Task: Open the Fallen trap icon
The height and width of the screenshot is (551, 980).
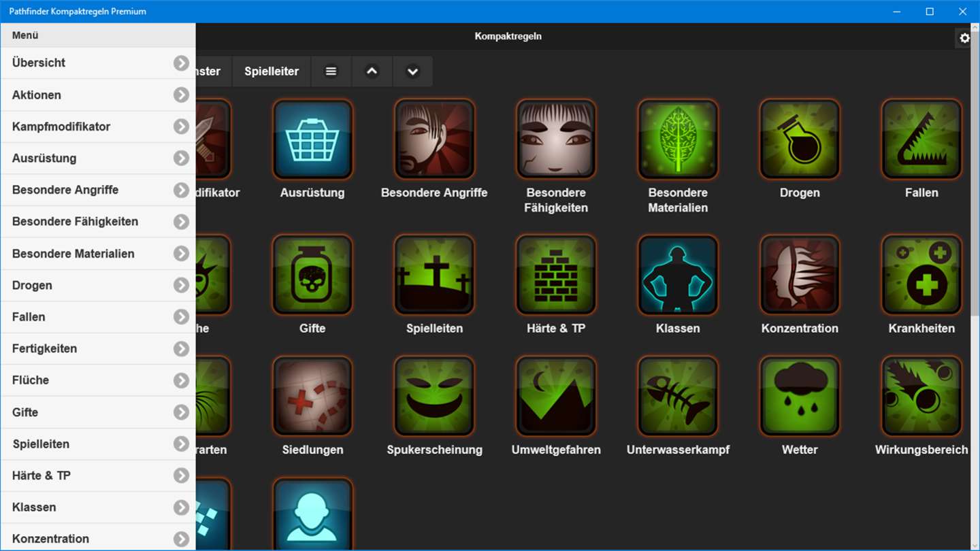Action: coord(921,139)
